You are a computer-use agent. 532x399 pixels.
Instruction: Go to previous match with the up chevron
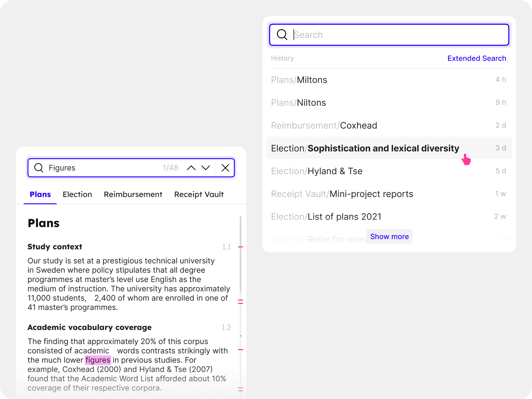pyautogui.click(x=191, y=168)
